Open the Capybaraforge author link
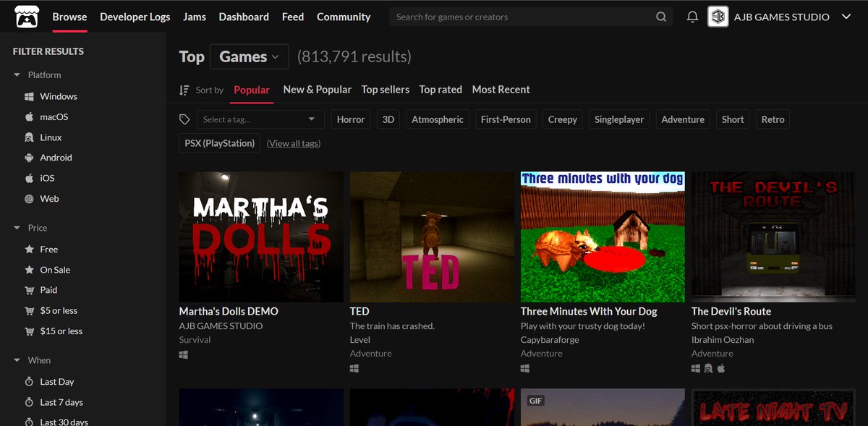This screenshot has width=868, height=426. click(x=550, y=340)
